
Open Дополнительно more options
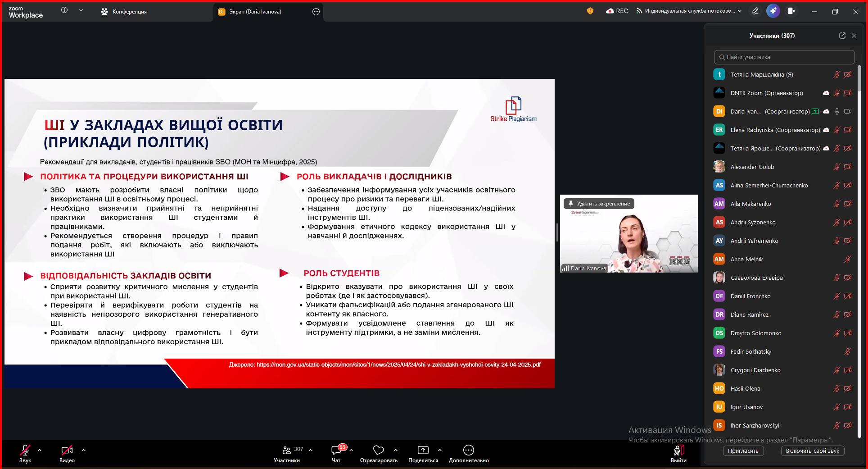(x=469, y=453)
